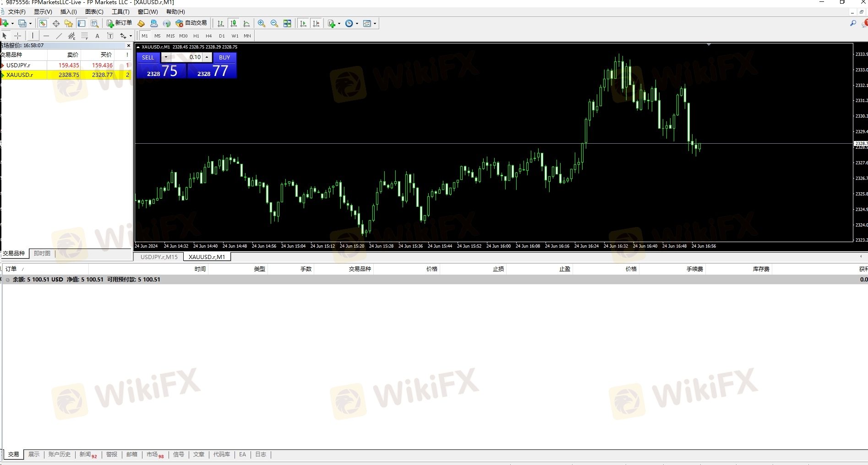Click the SELL button on chart
Viewport: 868px width, 465px height.
coord(148,57)
